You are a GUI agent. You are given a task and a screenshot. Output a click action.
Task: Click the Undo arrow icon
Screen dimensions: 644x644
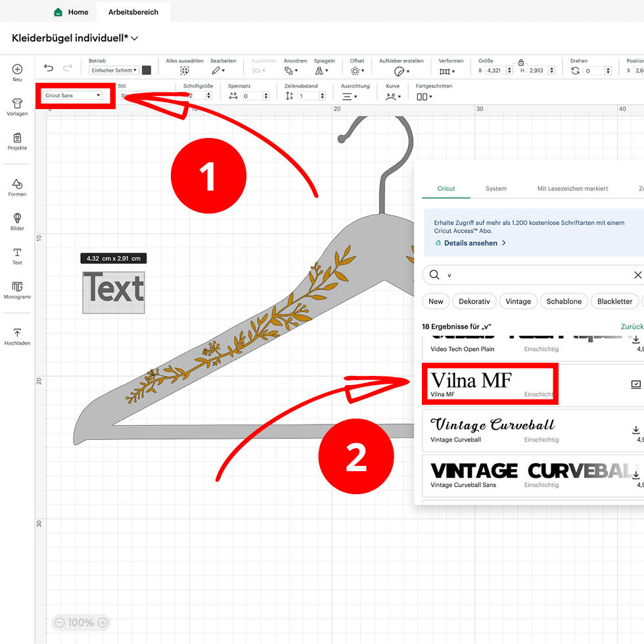[x=49, y=68]
